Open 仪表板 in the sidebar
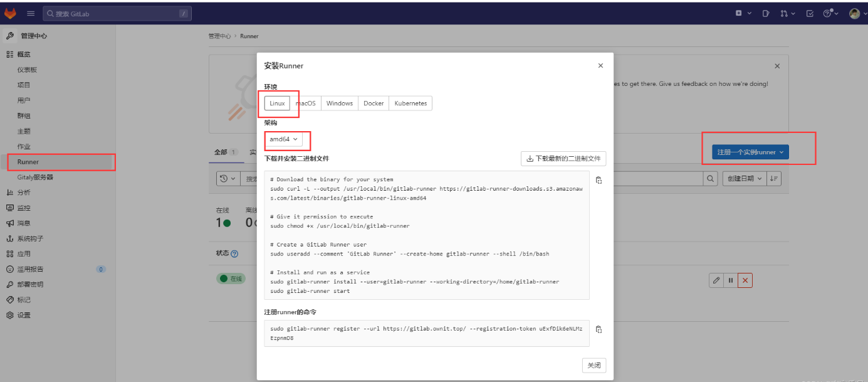This screenshot has height=382, width=868. [x=28, y=70]
